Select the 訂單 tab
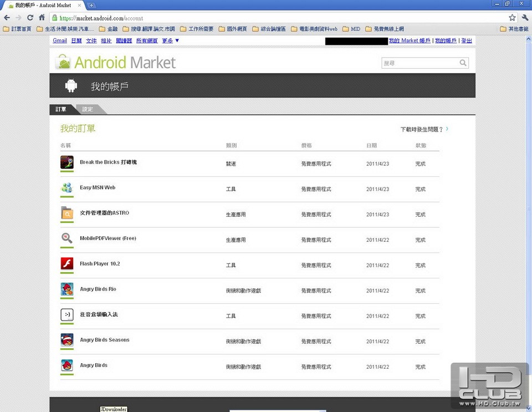Viewport: 532px width, 412px height. click(61, 109)
